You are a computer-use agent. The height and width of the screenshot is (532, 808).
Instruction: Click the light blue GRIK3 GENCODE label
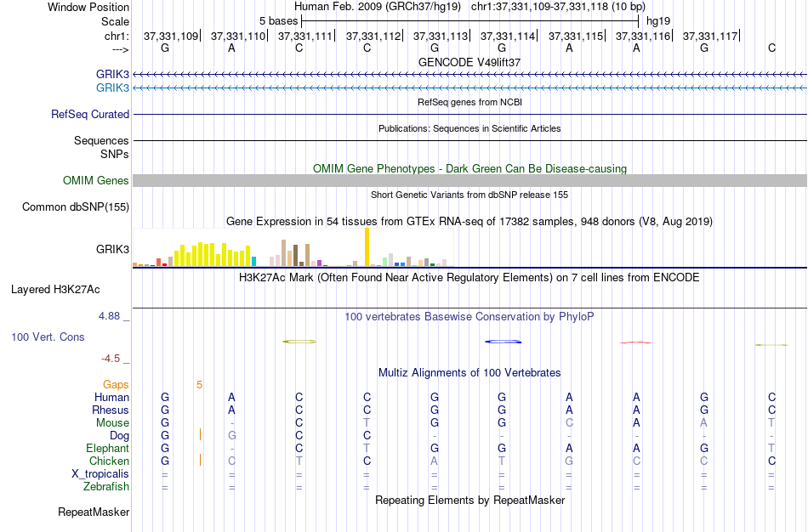point(112,88)
